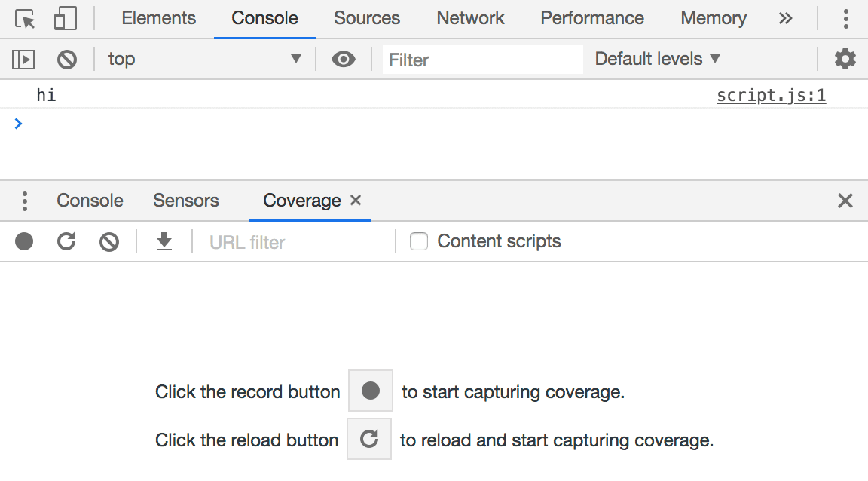Open the drawer's three-dot menu

coord(24,201)
